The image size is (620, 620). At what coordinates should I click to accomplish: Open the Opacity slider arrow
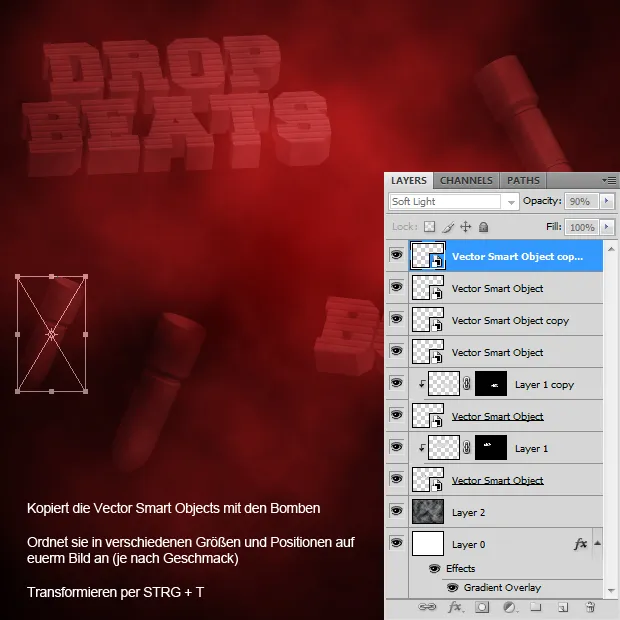(606, 201)
